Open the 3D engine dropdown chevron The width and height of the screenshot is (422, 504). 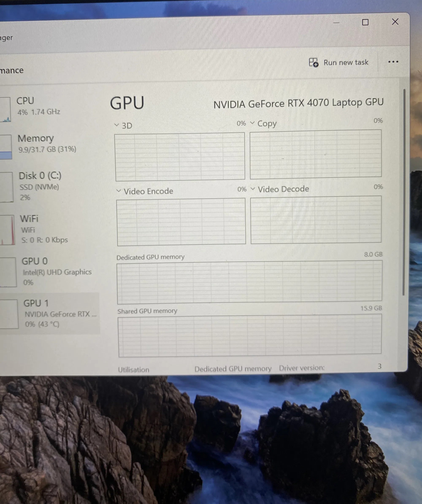coord(117,125)
